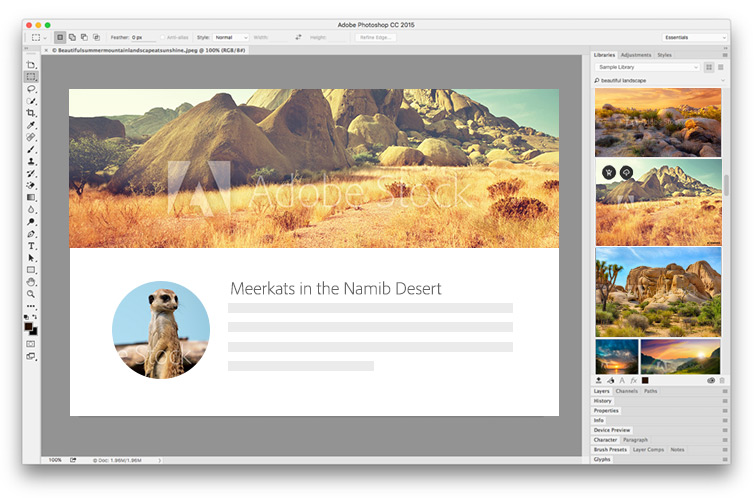Image resolution: width=754 pixels, height=498 pixels.
Task: Click Add Layer Style fx icon in Libraries
Action: 633,381
